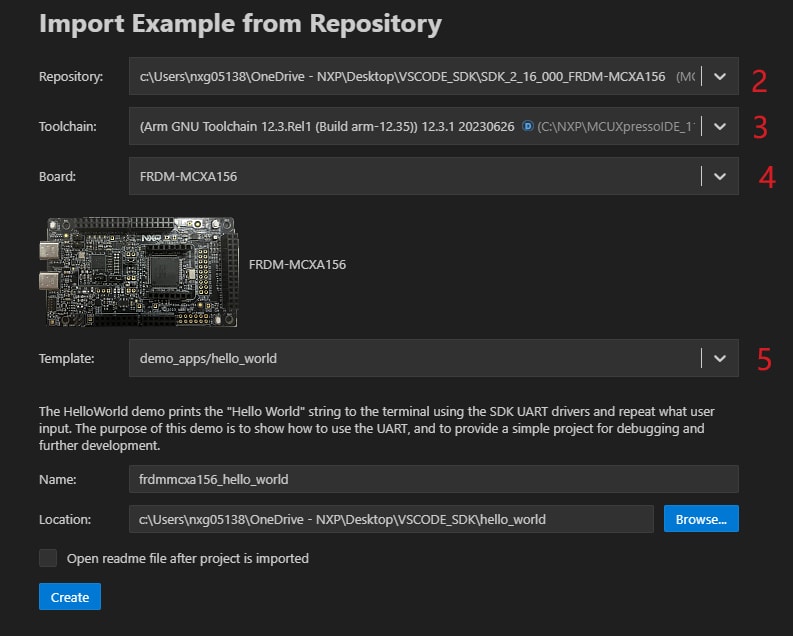
Task: Click the Create button
Action: [x=70, y=597]
